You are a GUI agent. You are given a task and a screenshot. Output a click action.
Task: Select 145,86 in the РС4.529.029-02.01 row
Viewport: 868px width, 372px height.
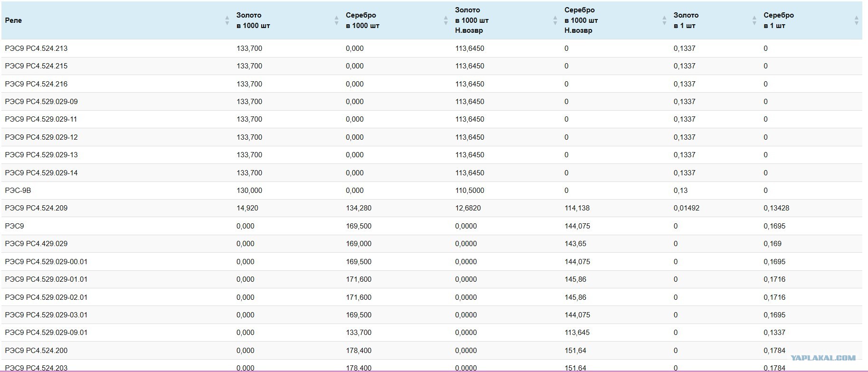(576, 297)
